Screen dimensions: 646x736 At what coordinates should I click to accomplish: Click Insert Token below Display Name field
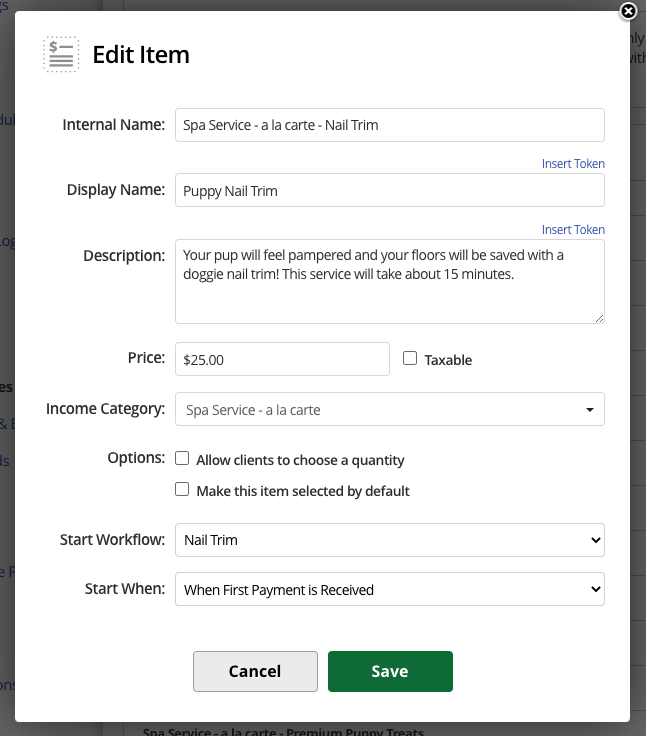[573, 230]
